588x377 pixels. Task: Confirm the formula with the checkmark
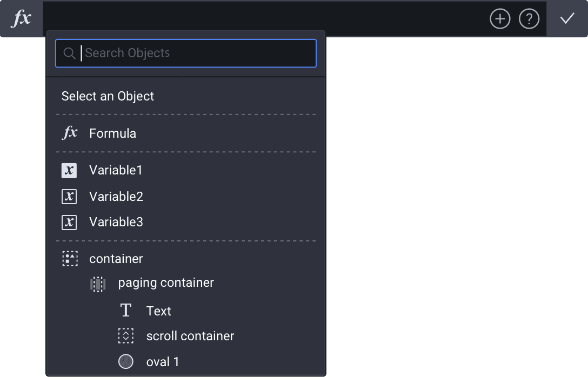tap(567, 18)
